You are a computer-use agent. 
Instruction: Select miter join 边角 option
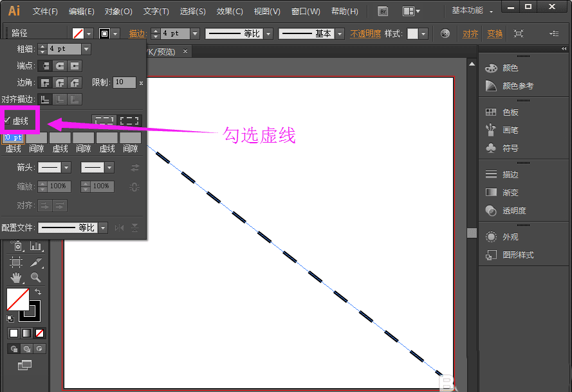45,83
